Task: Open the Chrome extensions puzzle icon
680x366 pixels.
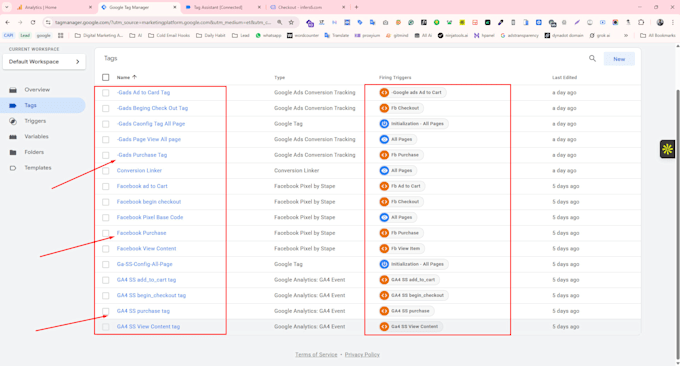Action: coord(641,22)
